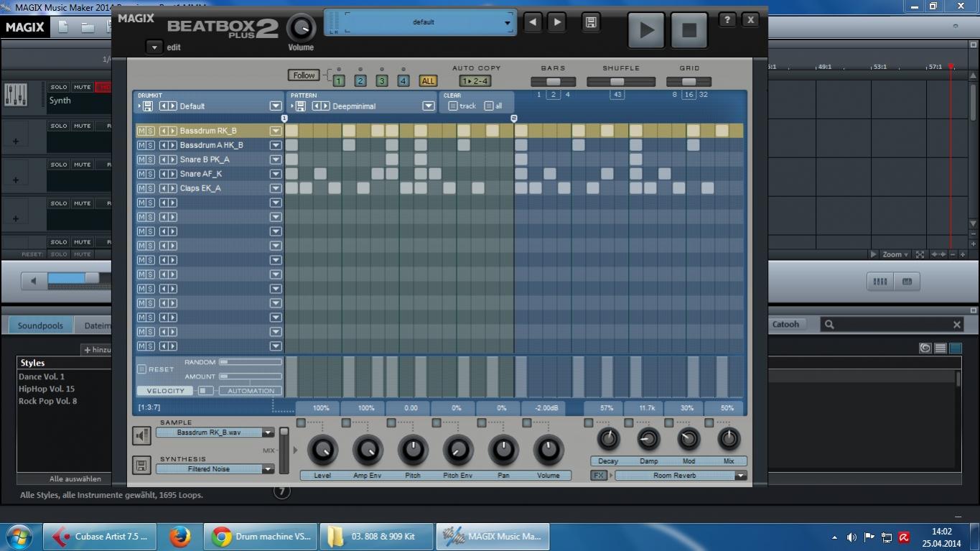Expand the Deepminimal pattern dropdown
This screenshot has width=980, height=551.
point(428,106)
